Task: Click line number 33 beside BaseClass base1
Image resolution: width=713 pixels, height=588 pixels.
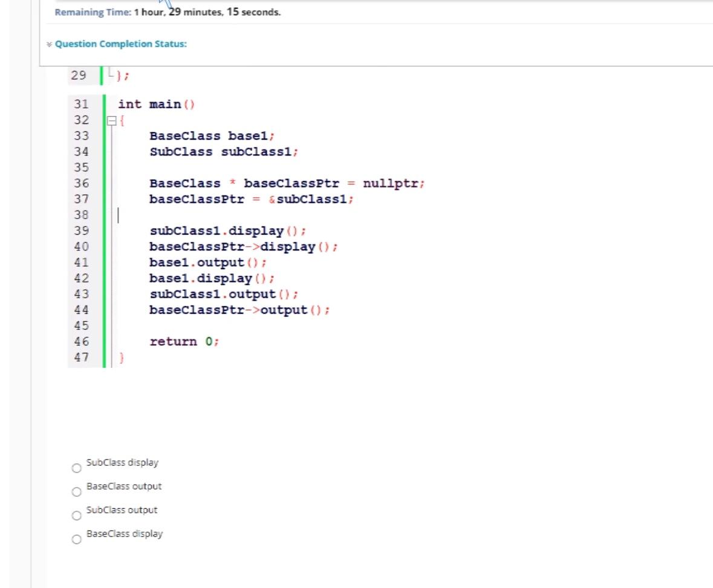Action: coord(79,136)
